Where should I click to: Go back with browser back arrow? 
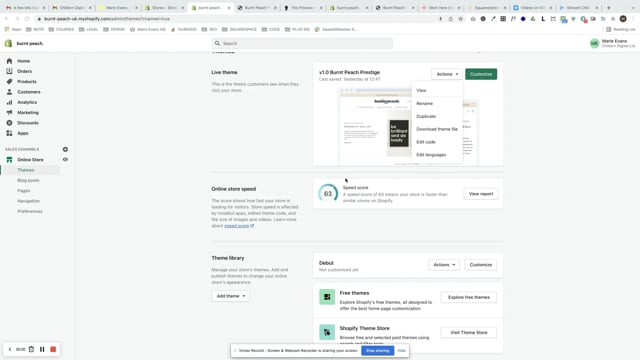[7, 19]
